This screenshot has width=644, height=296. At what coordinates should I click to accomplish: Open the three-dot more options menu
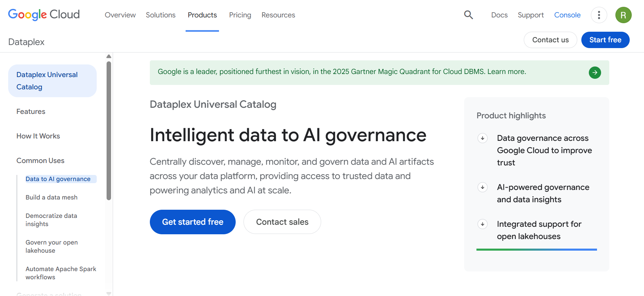[x=599, y=15]
